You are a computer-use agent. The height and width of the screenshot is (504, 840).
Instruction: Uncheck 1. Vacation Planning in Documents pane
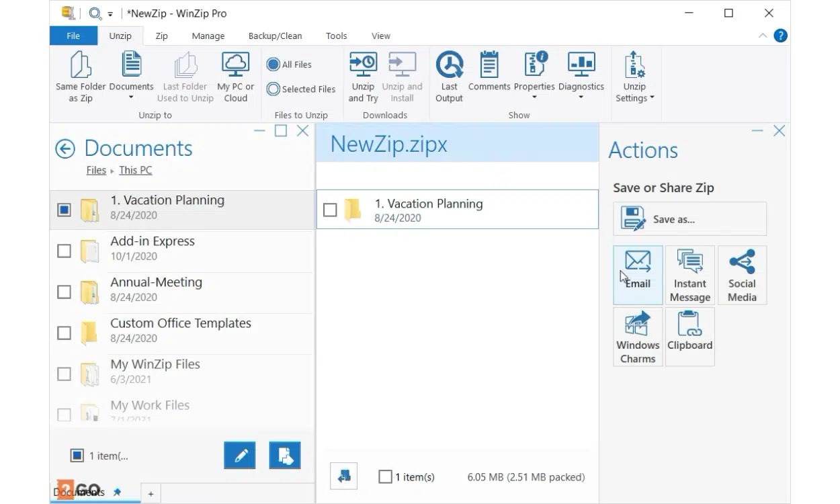pyautogui.click(x=64, y=210)
